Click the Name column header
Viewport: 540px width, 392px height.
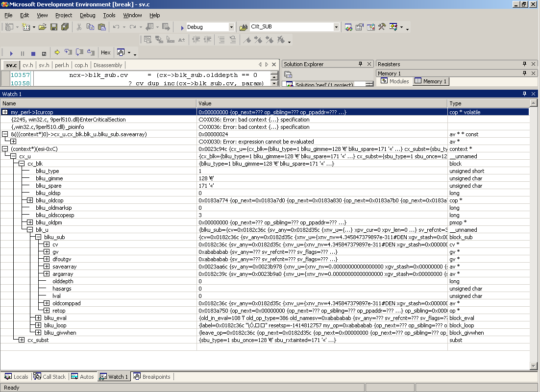click(98, 103)
